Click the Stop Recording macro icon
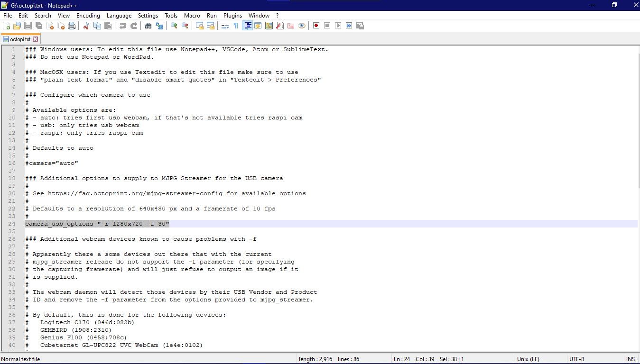This screenshot has width=640, height=364. (x=327, y=26)
